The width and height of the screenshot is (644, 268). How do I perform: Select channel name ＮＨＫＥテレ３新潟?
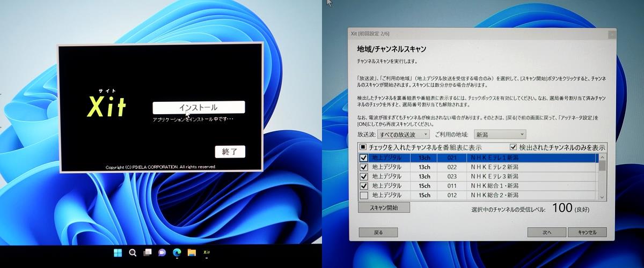pyautogui.click(x=495, y=176)
